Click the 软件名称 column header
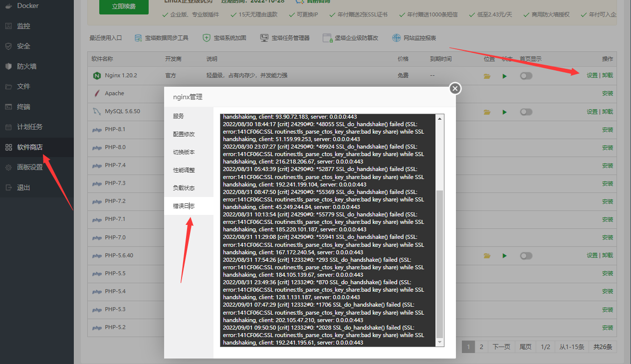Screen dimensions: 631x364 pos(102,59)
